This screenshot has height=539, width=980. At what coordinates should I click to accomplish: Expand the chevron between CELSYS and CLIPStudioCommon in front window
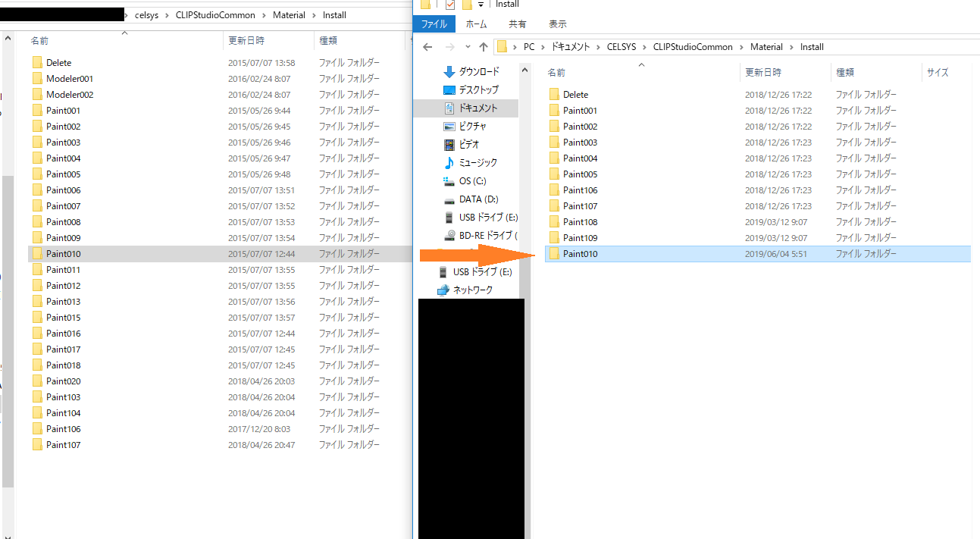click(x=646, y=47)
